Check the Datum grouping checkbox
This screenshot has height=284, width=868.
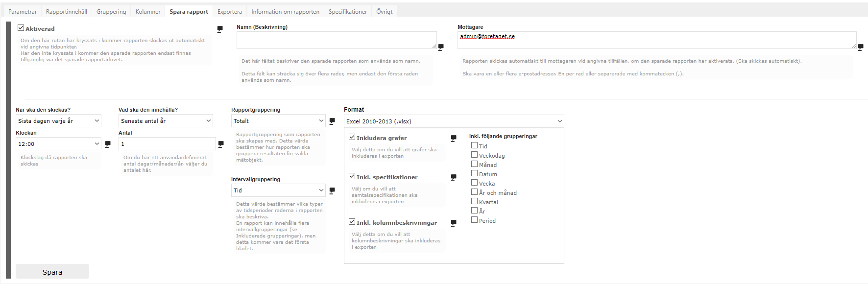click(474, 173)
